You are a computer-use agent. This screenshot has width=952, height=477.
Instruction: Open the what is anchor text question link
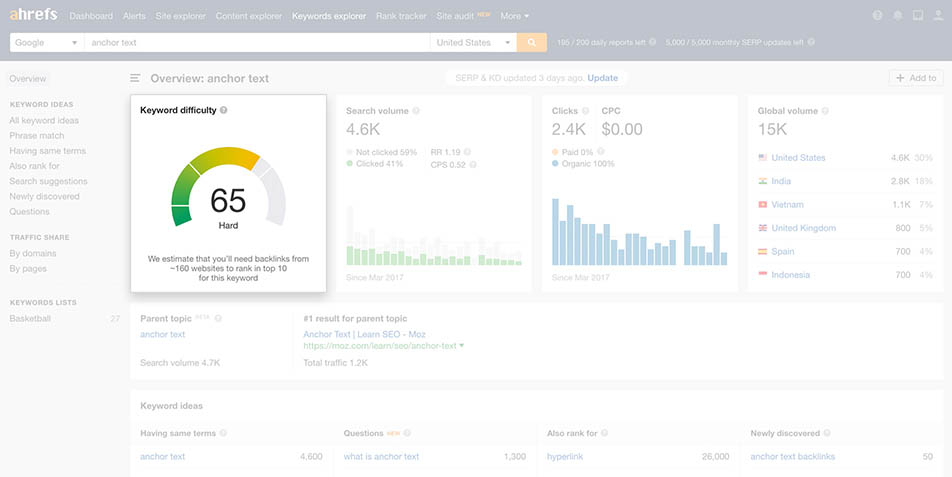[381, 456]
